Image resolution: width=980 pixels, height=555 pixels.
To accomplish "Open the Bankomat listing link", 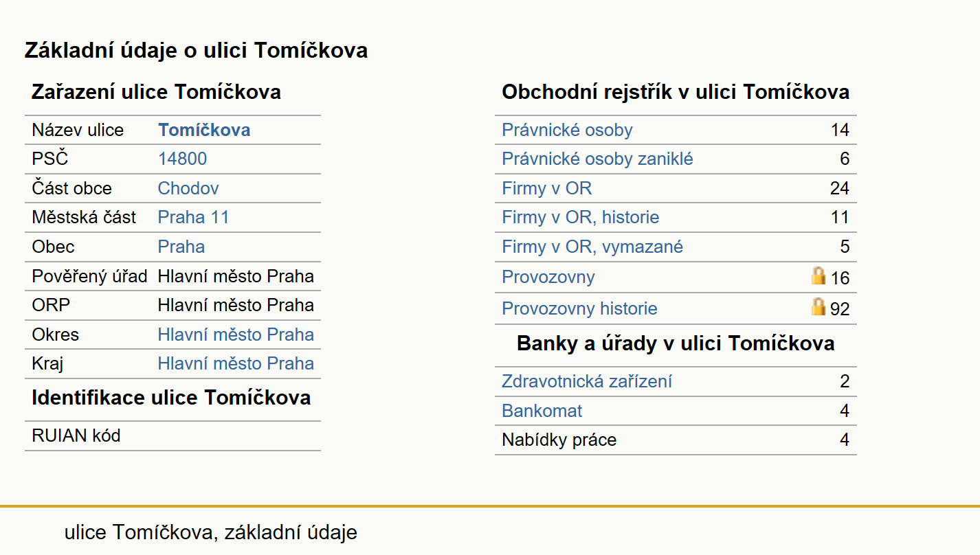I will [542, 411].
